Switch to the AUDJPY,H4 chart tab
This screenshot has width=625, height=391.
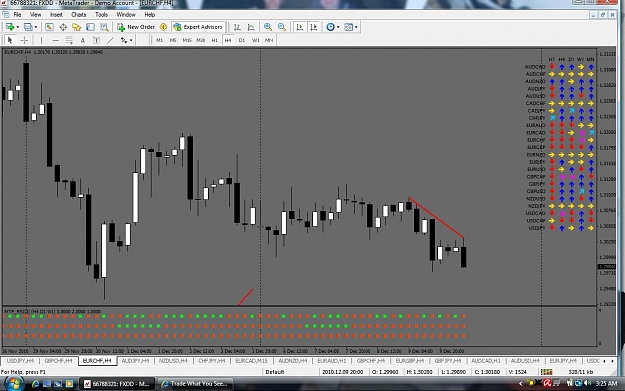135,361
